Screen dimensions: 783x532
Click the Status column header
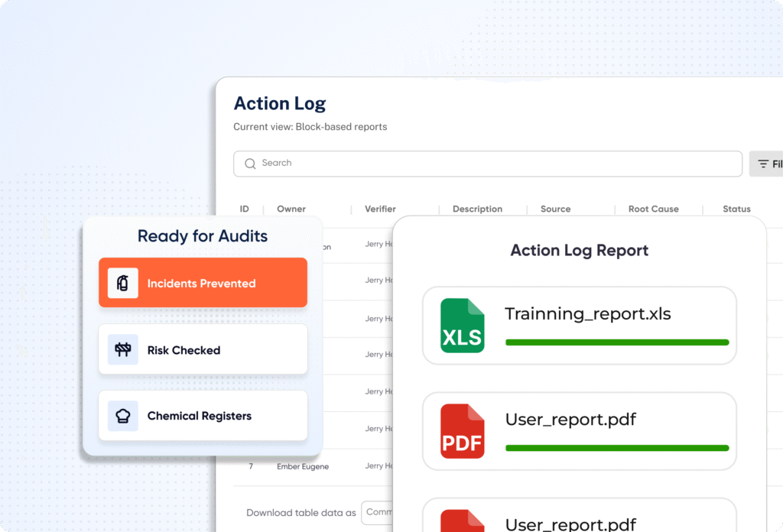tap(736, 209)
